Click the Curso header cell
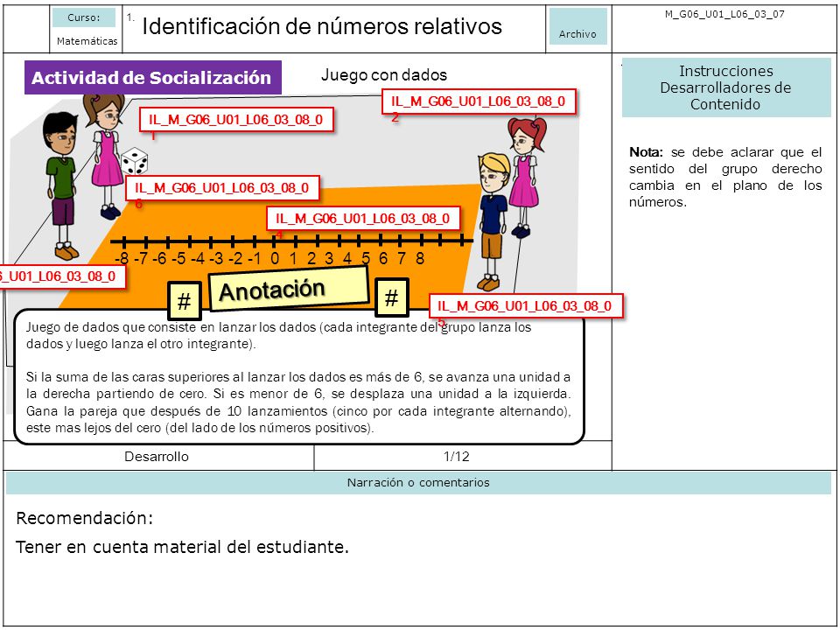This screenshot has width=840, height=630. click(84, 17)
